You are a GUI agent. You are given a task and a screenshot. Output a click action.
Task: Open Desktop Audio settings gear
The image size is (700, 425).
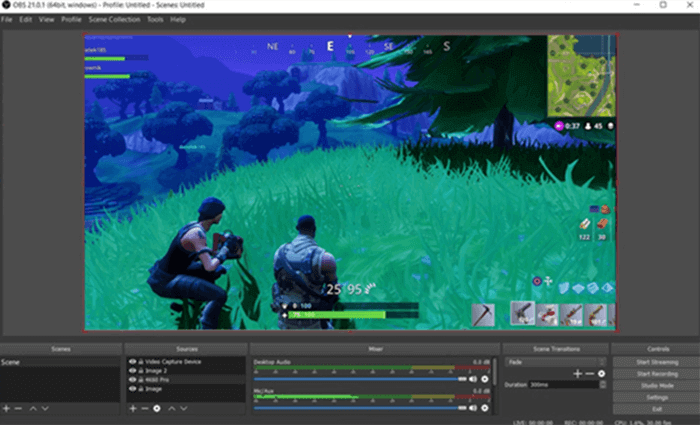(x=485, y=379)
